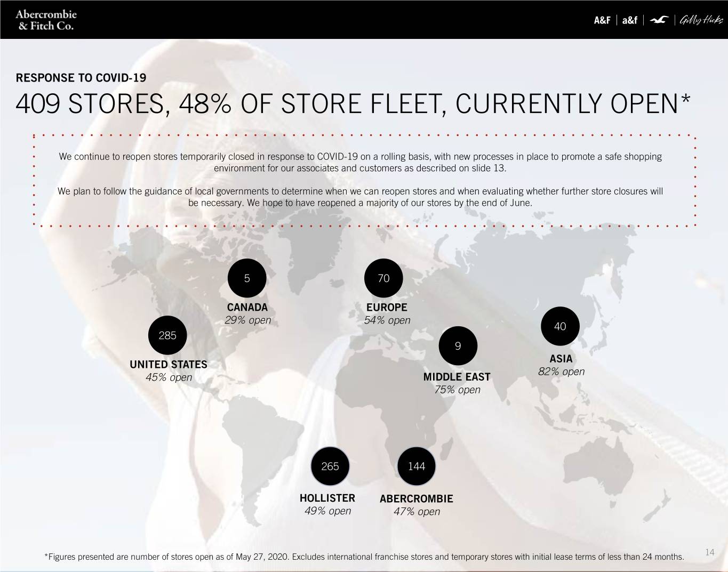Select the Abercrombie circle showing 144
Image resolution: width=728 pixels, height=572 pixels.
tap(417, 466)
